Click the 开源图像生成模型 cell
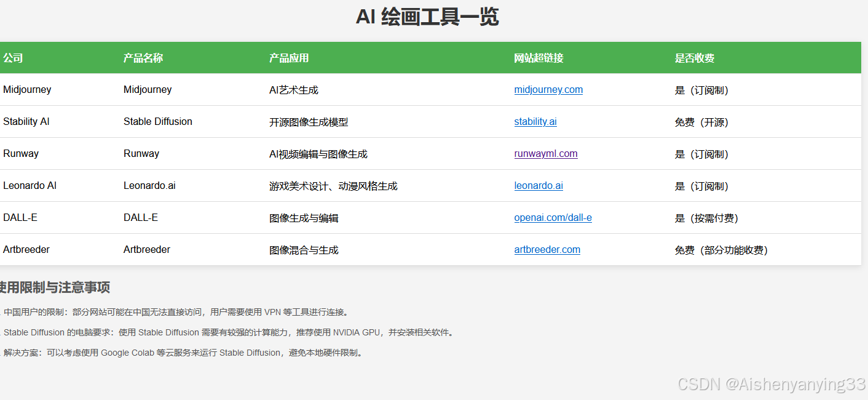Viewport: 868px width, 400px height. point(309,122)
